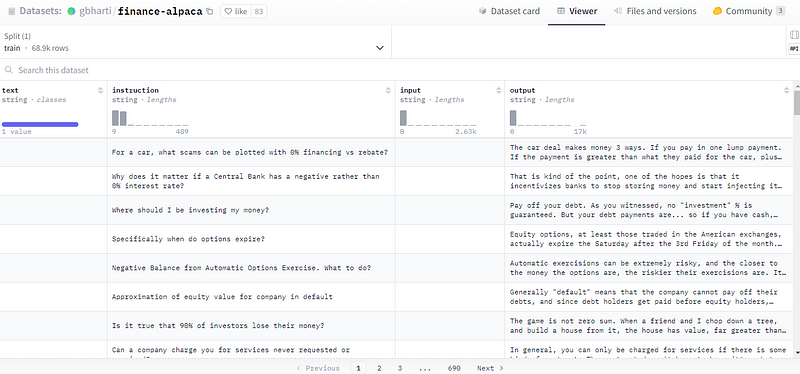800x374 pixels.
Task: Go to the Next page
Action: coord(490,368)
